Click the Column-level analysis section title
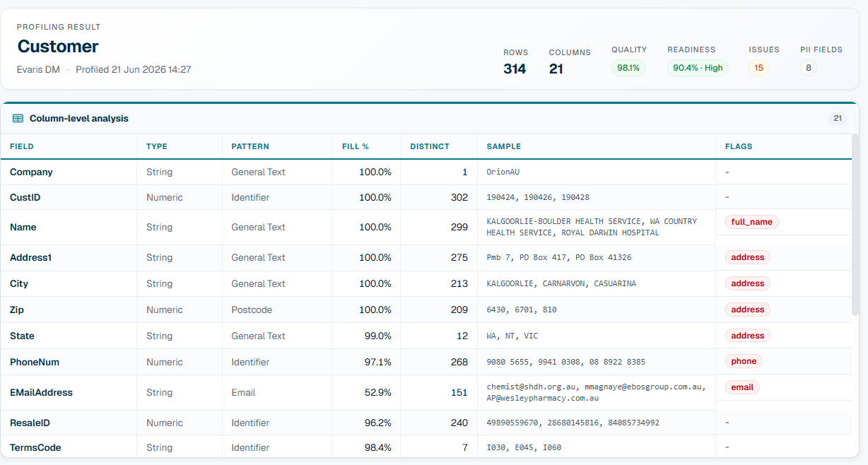Viewport: 868px width, 465px height. click(x=79, y=119)
